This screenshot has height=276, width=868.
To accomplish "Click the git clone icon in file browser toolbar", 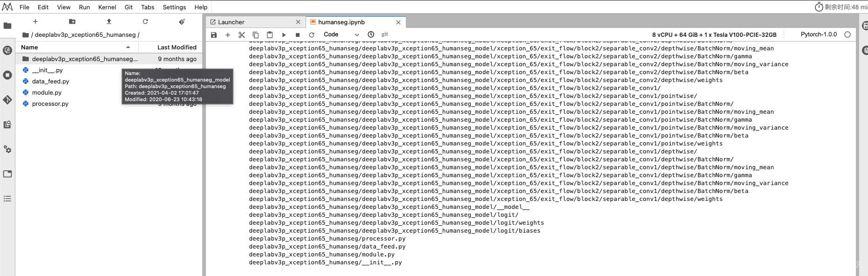I will (182, 21).
